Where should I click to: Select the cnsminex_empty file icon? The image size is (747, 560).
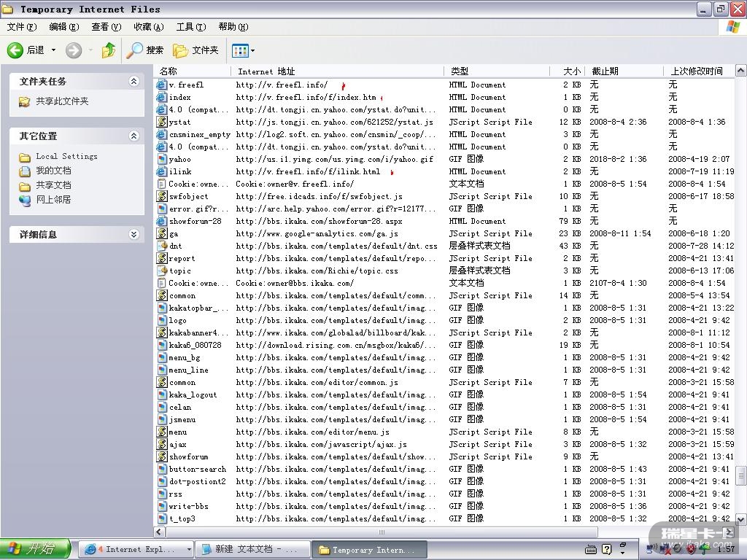tap(162, 134)
